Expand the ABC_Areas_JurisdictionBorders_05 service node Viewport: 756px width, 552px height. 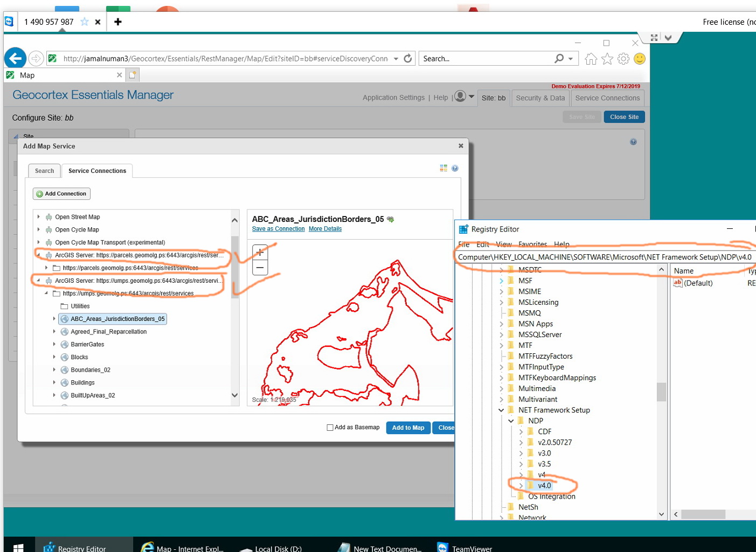pos(54,319)
